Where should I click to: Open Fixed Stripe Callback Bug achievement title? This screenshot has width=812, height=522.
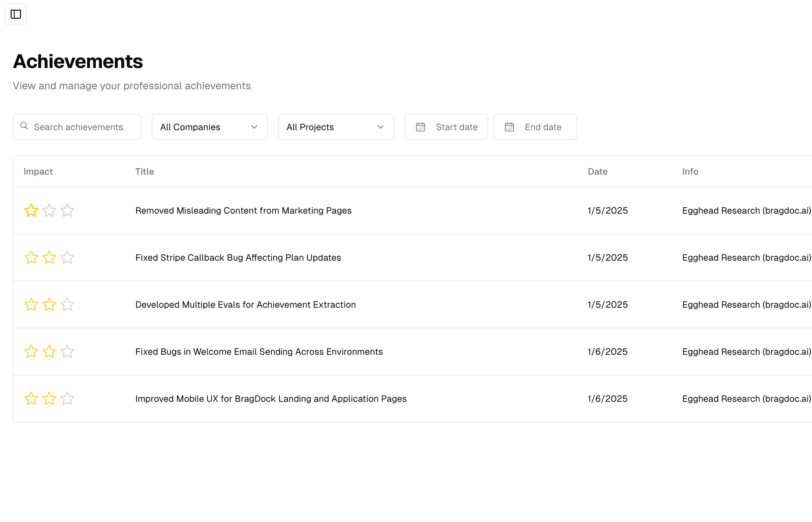click(238, 257)
